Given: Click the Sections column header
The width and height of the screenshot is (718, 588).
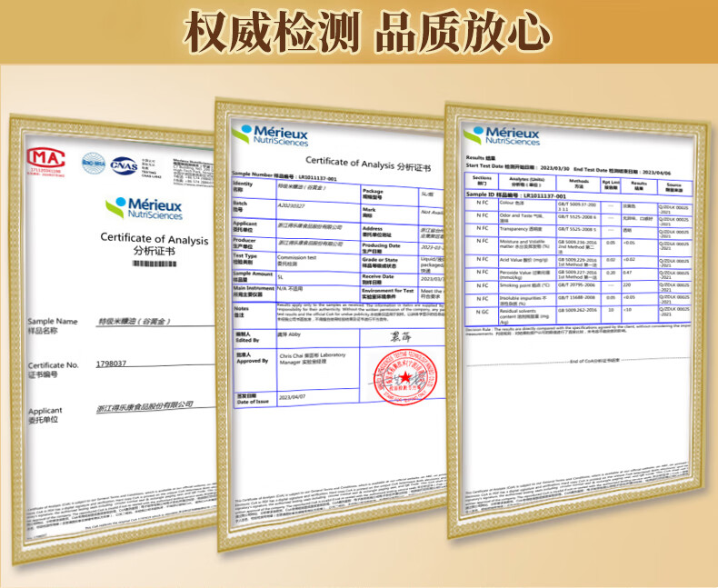Looking at the screenshot, I should tap(482, 181).
